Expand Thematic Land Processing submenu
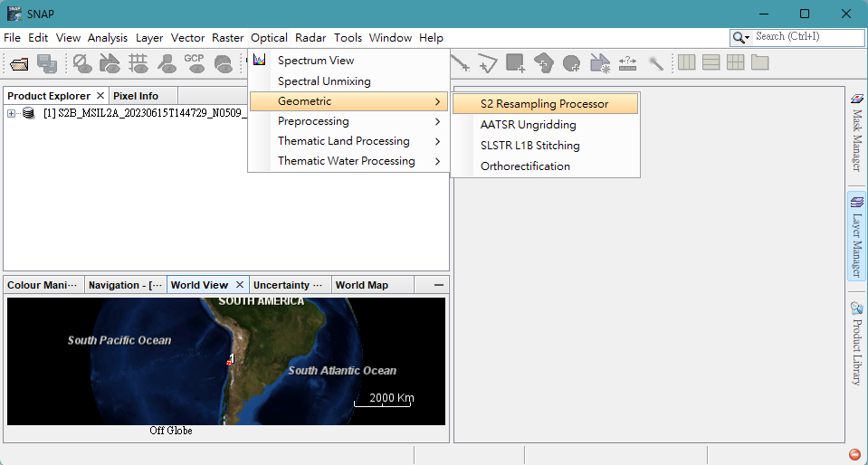Image resolution: width=868 pixels, height=465 pixels. (x=348, y=141)
